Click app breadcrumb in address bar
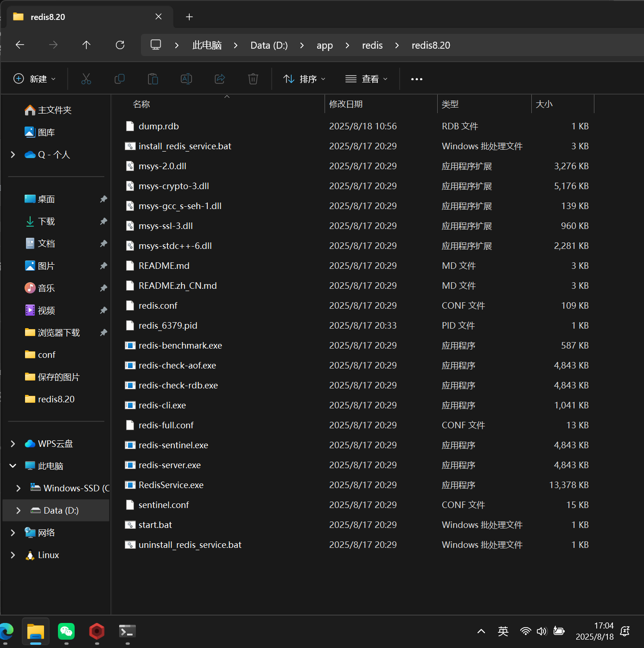The width and height of the screenshot is (644, 648). pos(325,45)
